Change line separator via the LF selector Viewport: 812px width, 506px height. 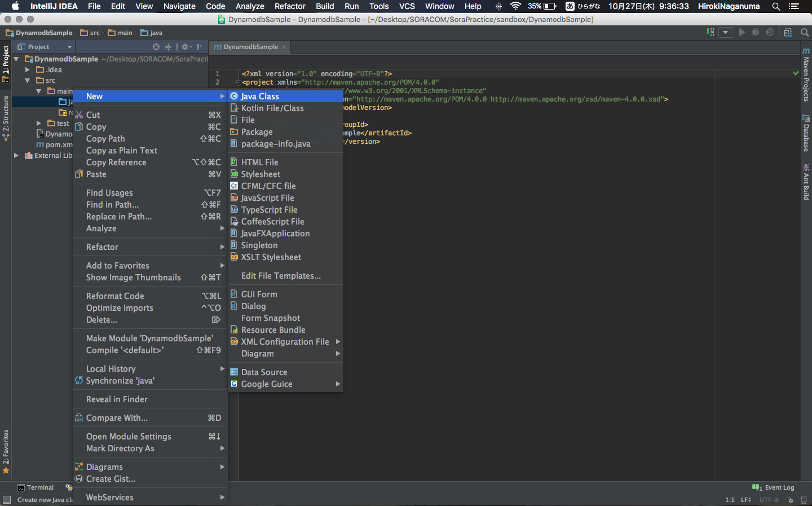745,500
